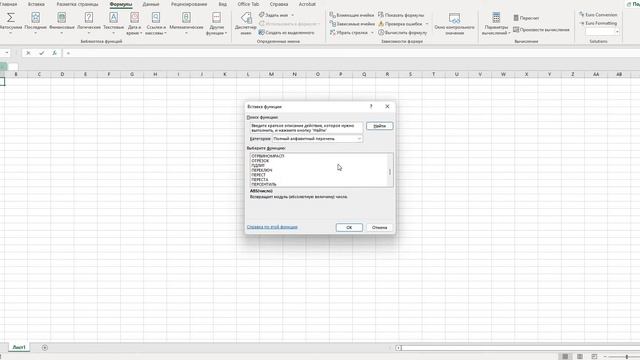This screenshot has height=360, width=640.
Task: Open the Solutions group dropdown box
Action: click(602, 31)
